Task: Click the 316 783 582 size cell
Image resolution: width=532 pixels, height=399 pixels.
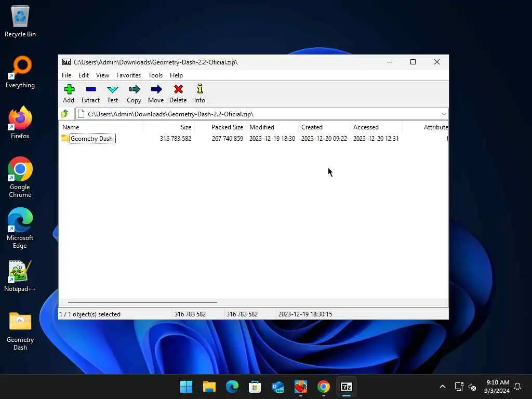Action: [x=176, y=138]
